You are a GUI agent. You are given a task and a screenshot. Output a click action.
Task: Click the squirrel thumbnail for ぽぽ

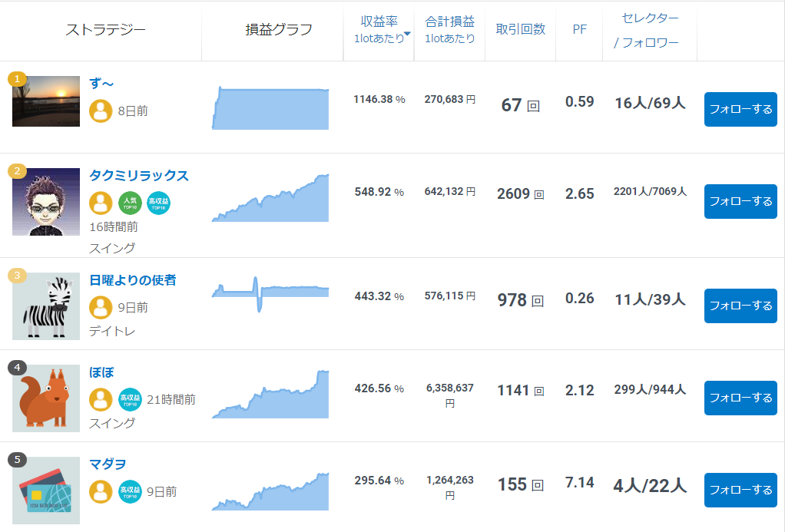click(46, 398)
